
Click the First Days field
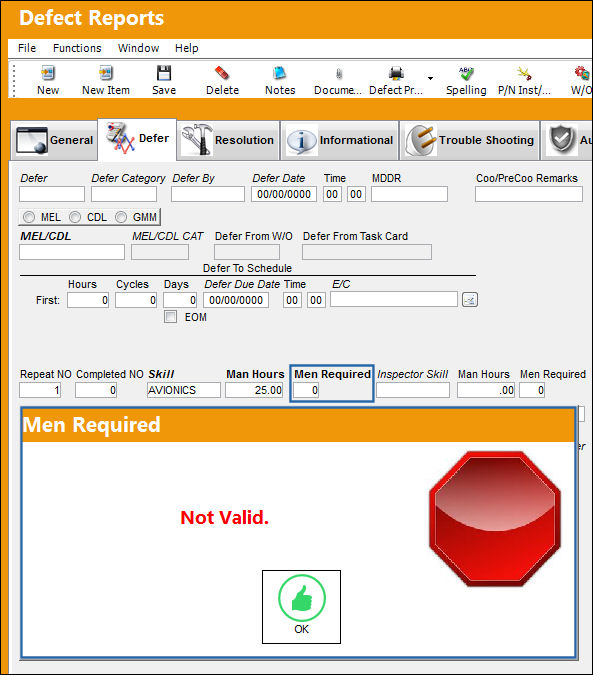coord(180,300)
